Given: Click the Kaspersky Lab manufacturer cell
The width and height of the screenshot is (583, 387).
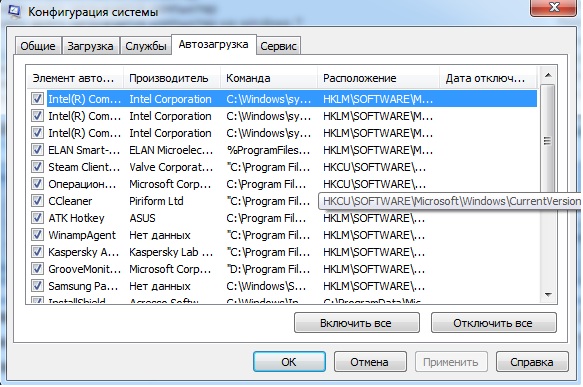Looking at the screenshot, I should [171, 252].
